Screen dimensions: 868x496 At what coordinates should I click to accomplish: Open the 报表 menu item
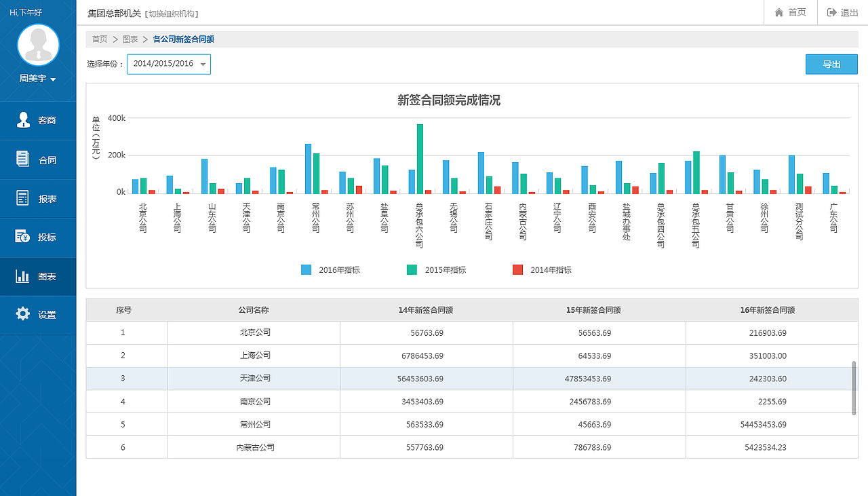[x=38, y=199]
